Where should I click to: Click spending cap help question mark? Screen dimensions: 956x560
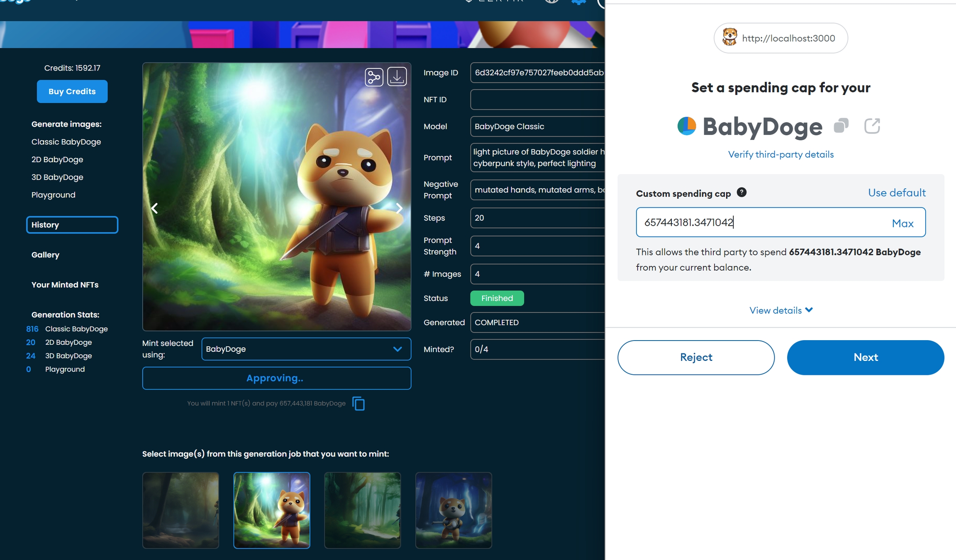tap(741, 192)
